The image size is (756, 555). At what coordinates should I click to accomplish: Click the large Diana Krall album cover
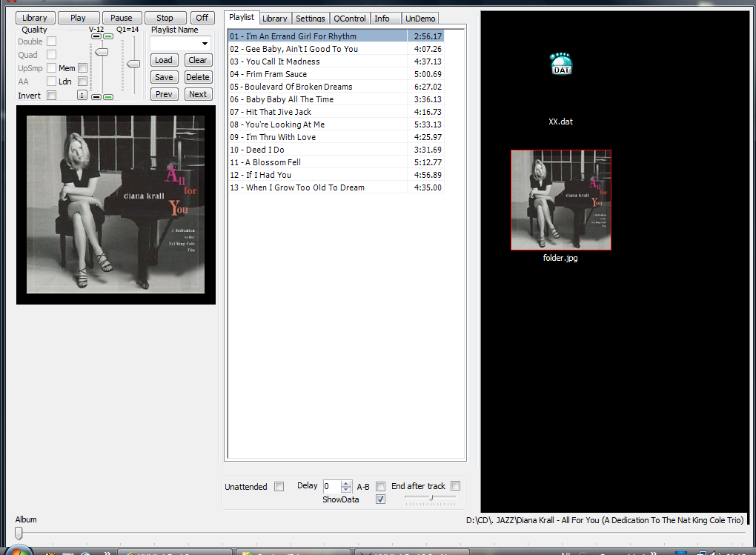[116, 205]
